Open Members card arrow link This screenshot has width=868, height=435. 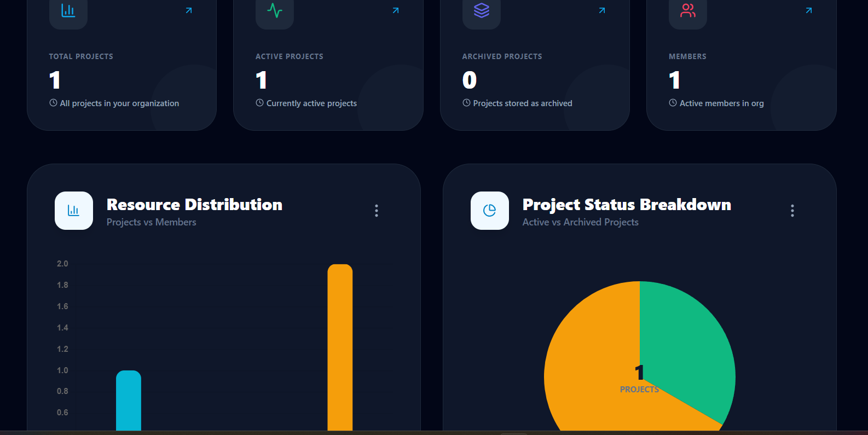[x=809, y=10]
